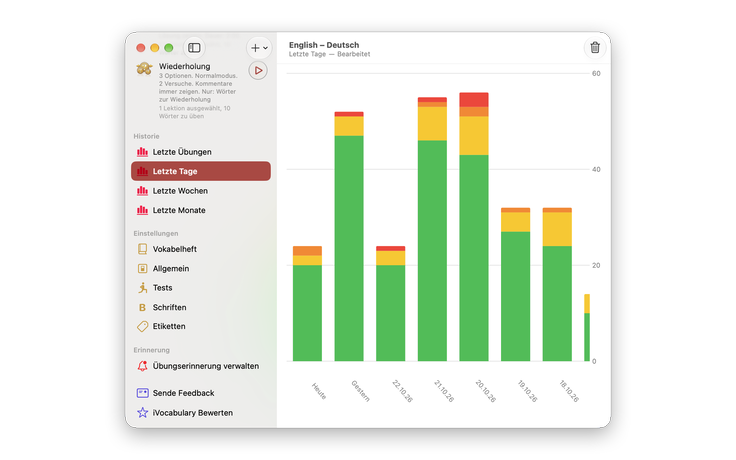The height and width of the screenshot is (460, 736).
Task: Click the Heute axis label
Action: (x=319, y=391)
